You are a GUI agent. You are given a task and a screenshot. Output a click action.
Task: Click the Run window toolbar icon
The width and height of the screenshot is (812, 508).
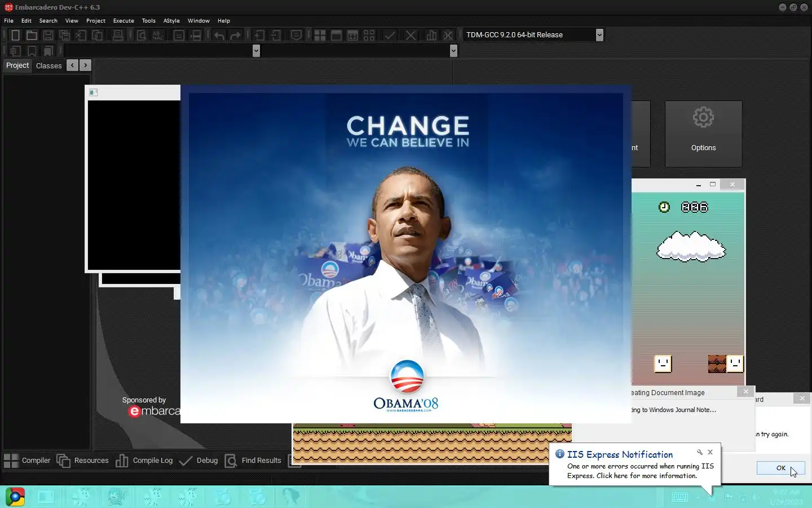click(x=336, y=35)
